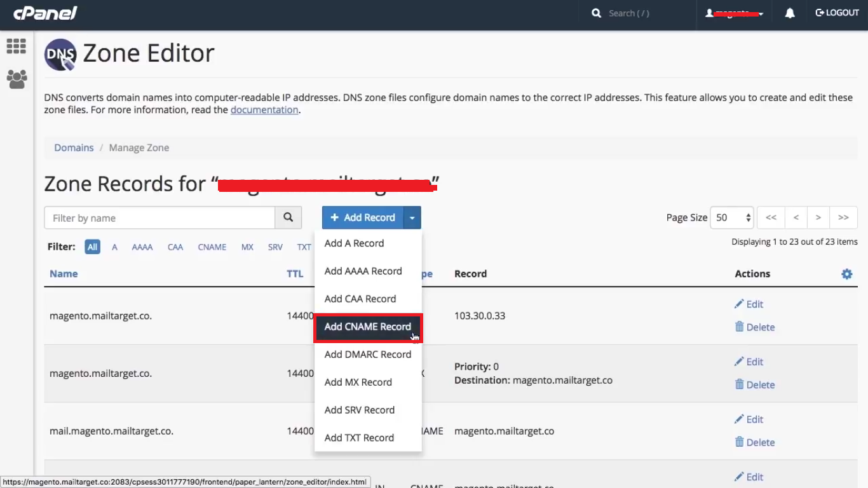The width and height of the screenshot is (868, 488).
Task: Toggle Add Record dropdown arrow
Action: coord(412,217)
